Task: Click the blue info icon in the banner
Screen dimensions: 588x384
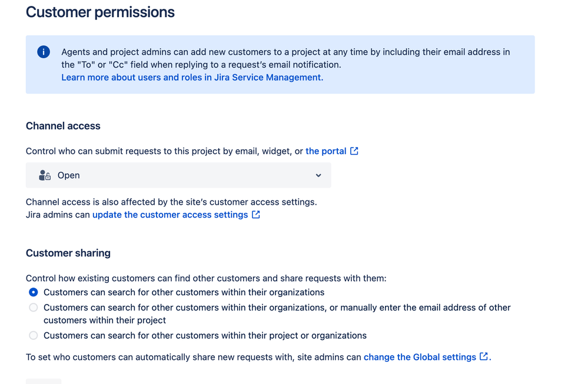Action: (x=43, y=52)
